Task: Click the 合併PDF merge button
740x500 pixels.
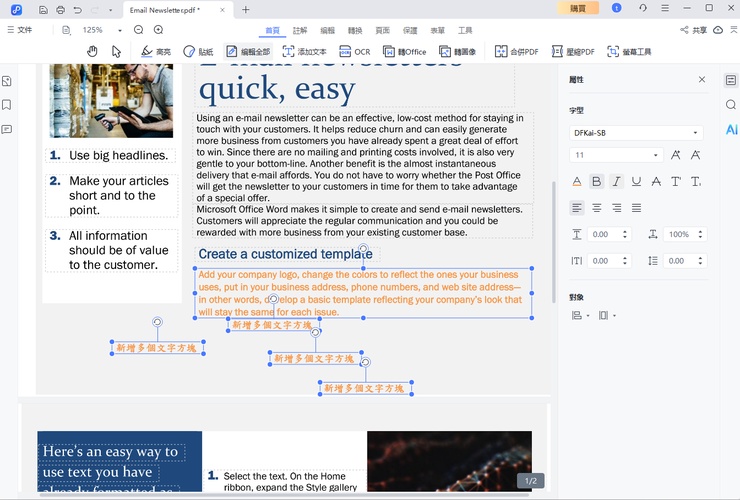Action: pyautogui.click(x=515, y=51)
